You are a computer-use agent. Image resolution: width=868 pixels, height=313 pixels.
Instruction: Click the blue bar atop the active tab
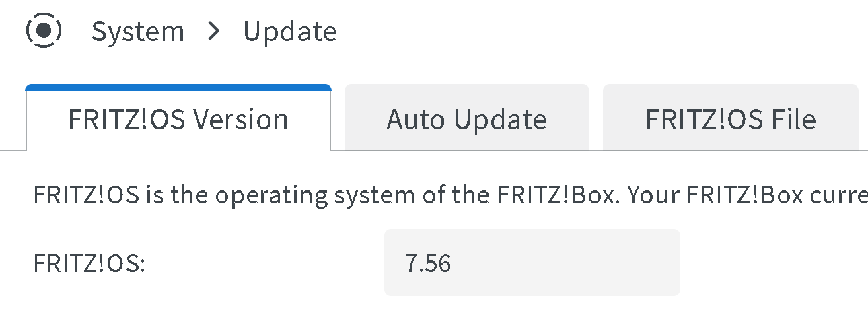(x=178, y=87)
